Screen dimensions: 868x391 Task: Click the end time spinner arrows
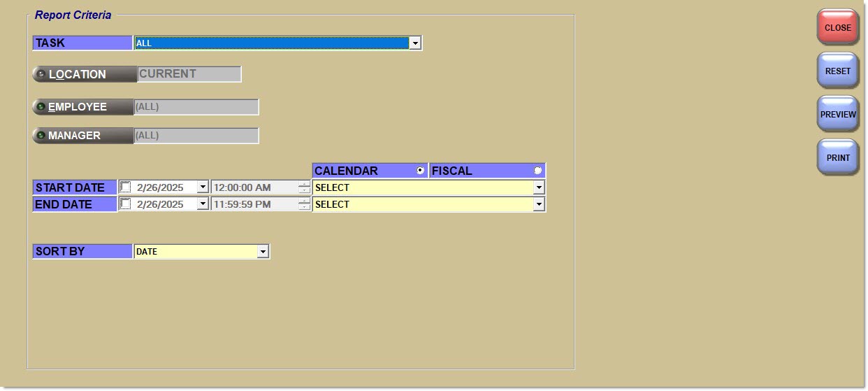point(304,204)
